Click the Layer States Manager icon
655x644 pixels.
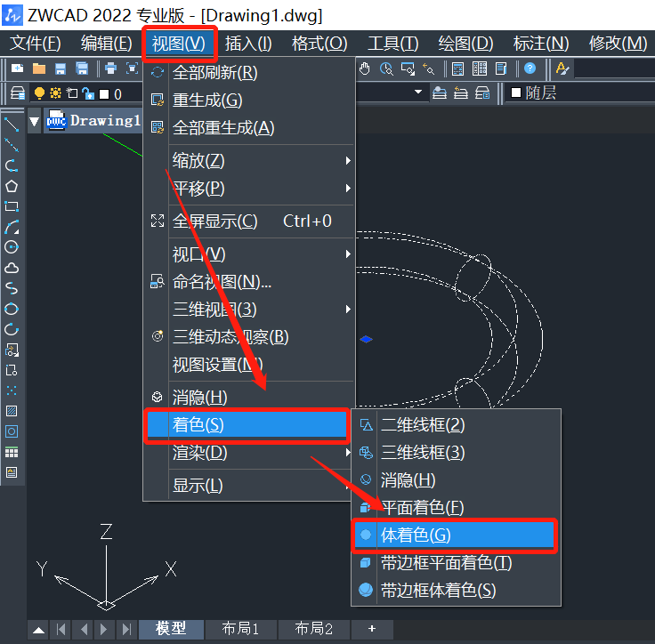(x=482, y=93)
